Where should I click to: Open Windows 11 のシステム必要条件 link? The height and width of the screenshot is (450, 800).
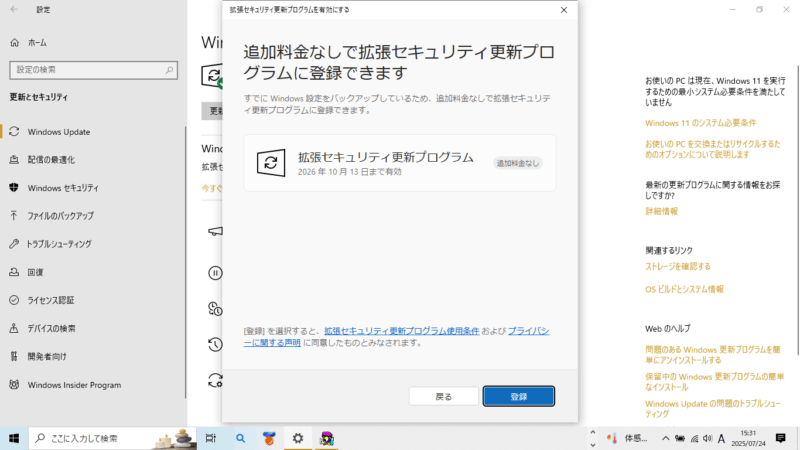click(x=701, y=123)
